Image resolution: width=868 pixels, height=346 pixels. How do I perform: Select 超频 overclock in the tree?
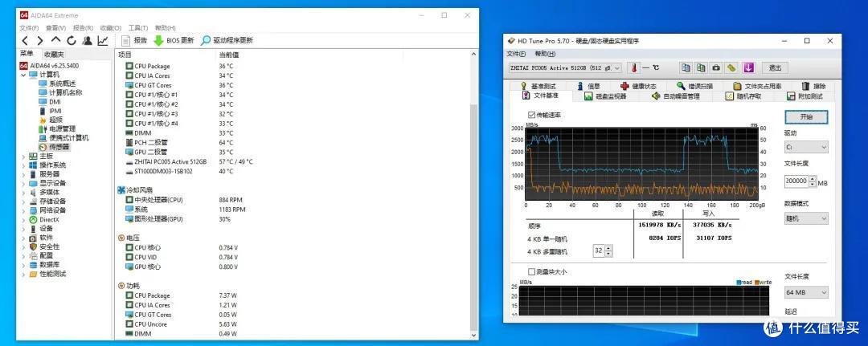tap(55, 120)
